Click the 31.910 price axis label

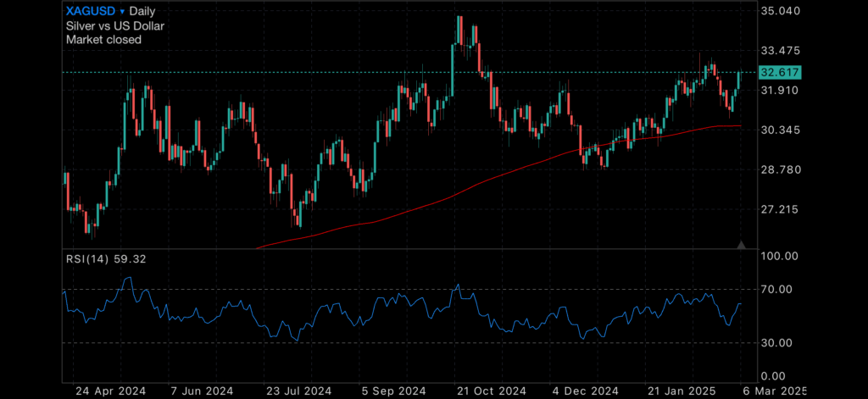point(778,90)
